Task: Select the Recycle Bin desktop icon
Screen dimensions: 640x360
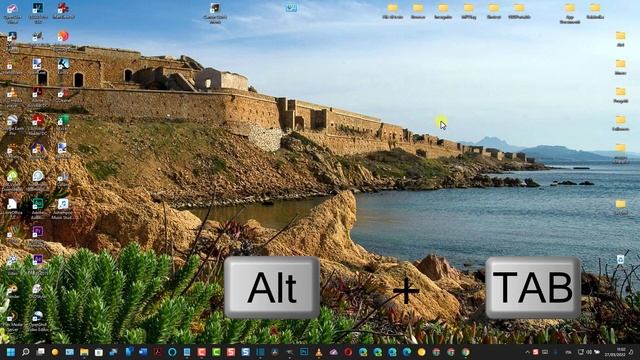Action: (x=620, y=260)
